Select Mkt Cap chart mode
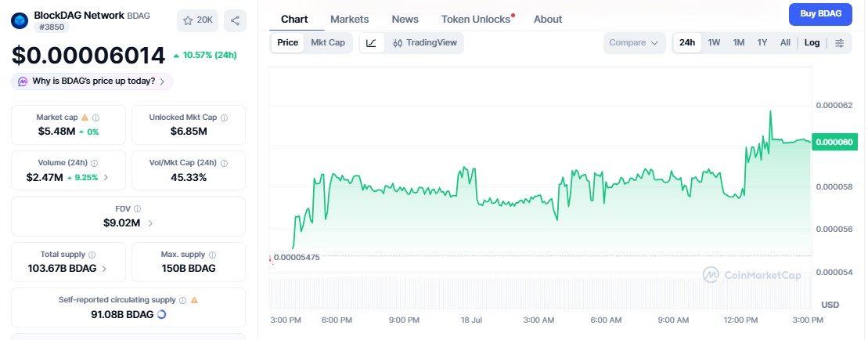The width and height of the screenshot is (868, 340). pyautogui.click(x=328, y=42)
